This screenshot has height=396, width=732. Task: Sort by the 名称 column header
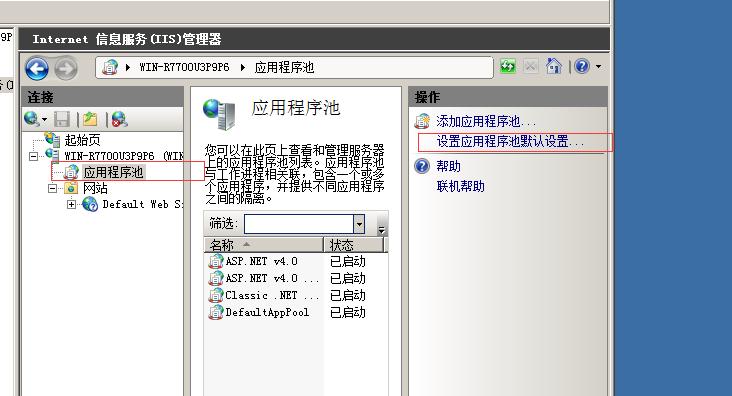pyautogui.click(x=263, y=245)
